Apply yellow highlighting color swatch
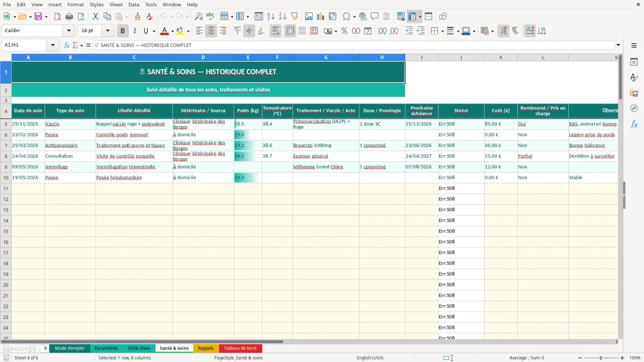The image size is (644, 362). pos(180,31)
